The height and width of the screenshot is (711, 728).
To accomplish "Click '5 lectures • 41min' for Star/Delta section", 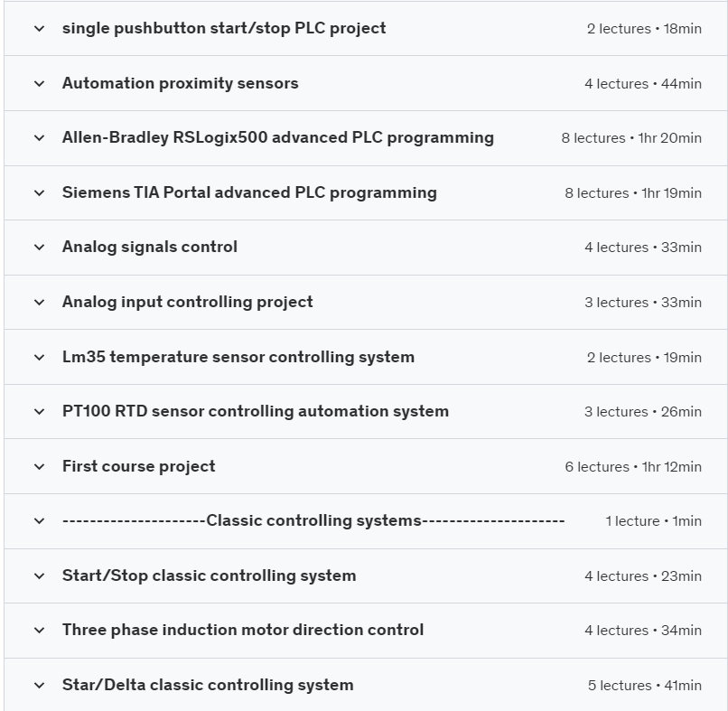I will tap(644, 686).
